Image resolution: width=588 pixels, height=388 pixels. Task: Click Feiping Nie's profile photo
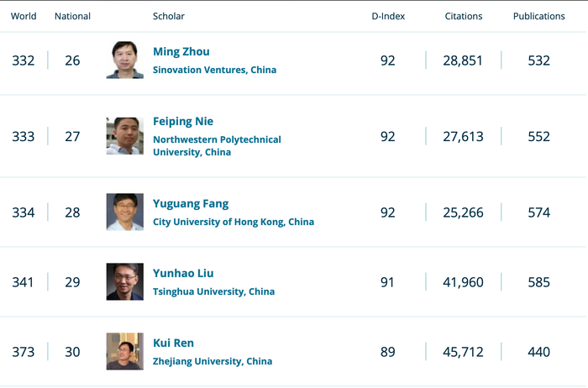(x=124, y=136)
